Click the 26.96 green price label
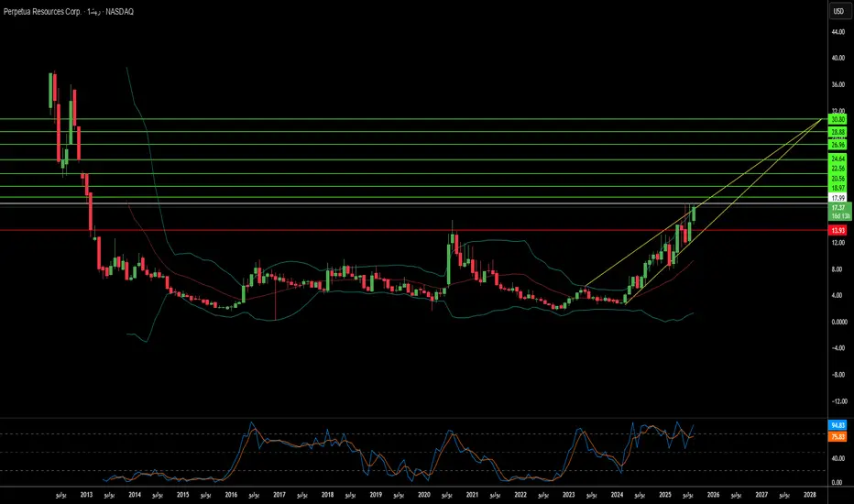The height and width of the screenshot is (504, 854). pyautogui.click(x=838, y=145)
